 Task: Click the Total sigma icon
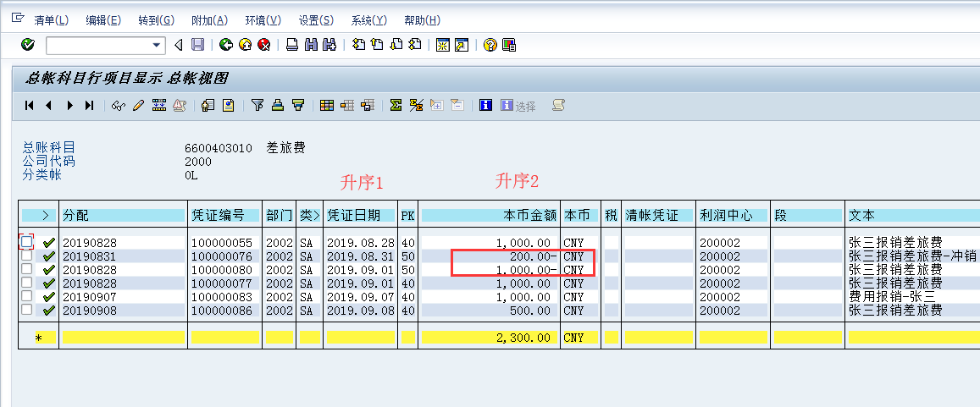(395, 106)
